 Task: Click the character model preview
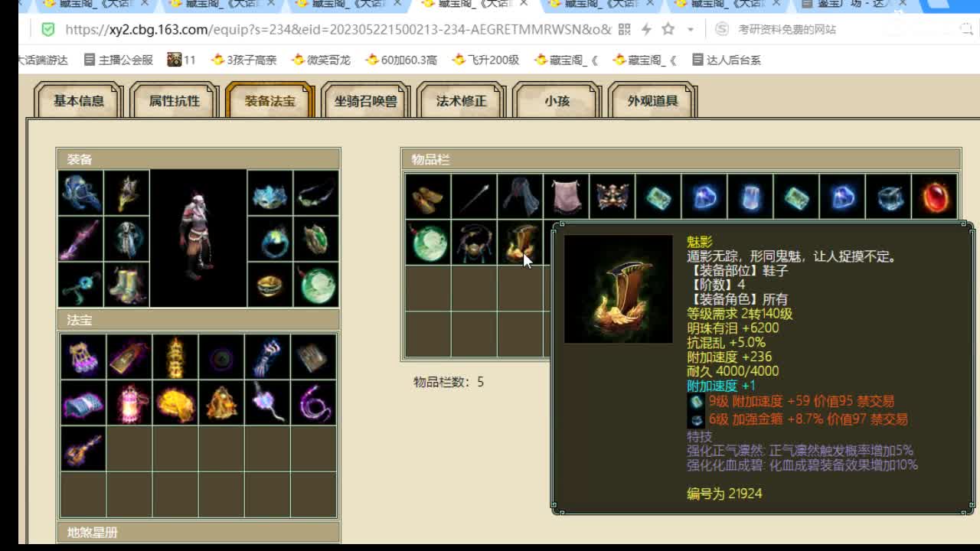coord(198,238)
